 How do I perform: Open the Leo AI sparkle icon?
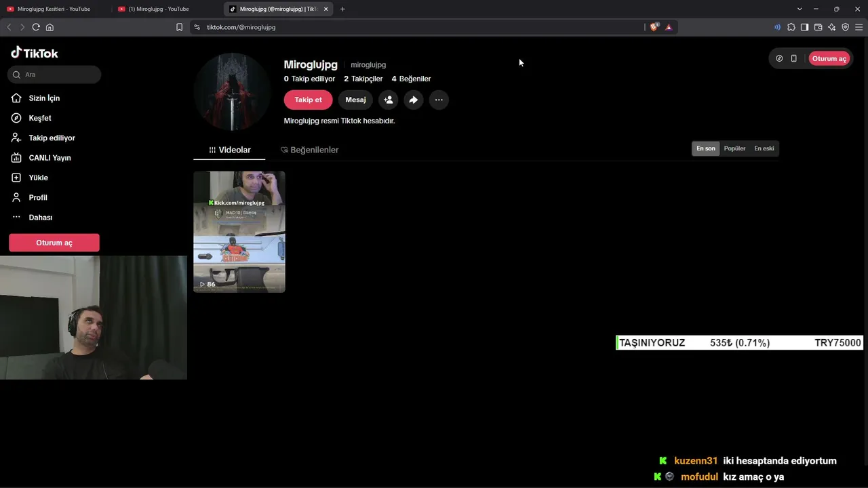tap(831, 27)
